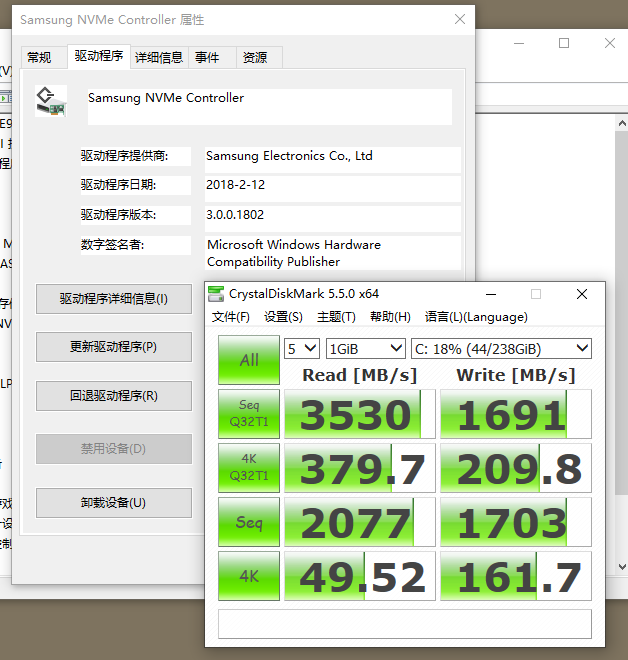Open the drive selector showing C: 18%

click(x=501, y=349)
